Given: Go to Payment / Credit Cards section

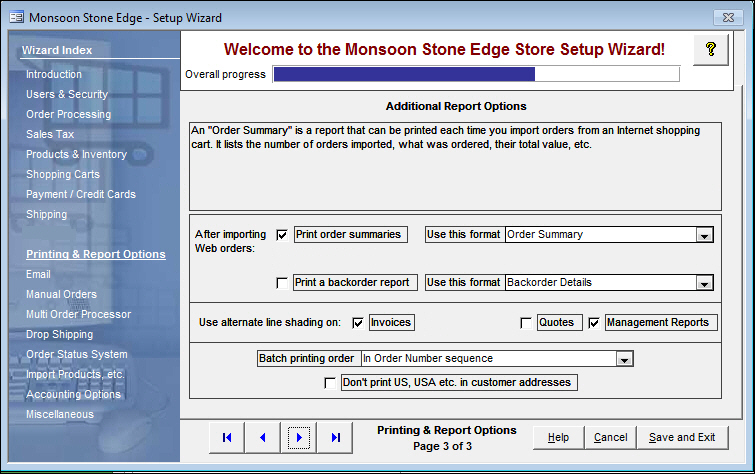Looking at the screenshot, I should click(81, 194).
